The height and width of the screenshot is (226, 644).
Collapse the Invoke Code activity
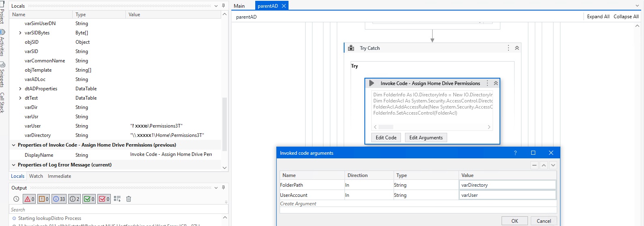(496, 83)
